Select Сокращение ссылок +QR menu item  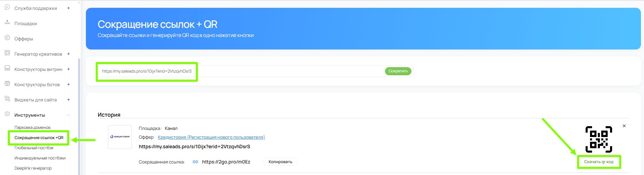[39, 138]
